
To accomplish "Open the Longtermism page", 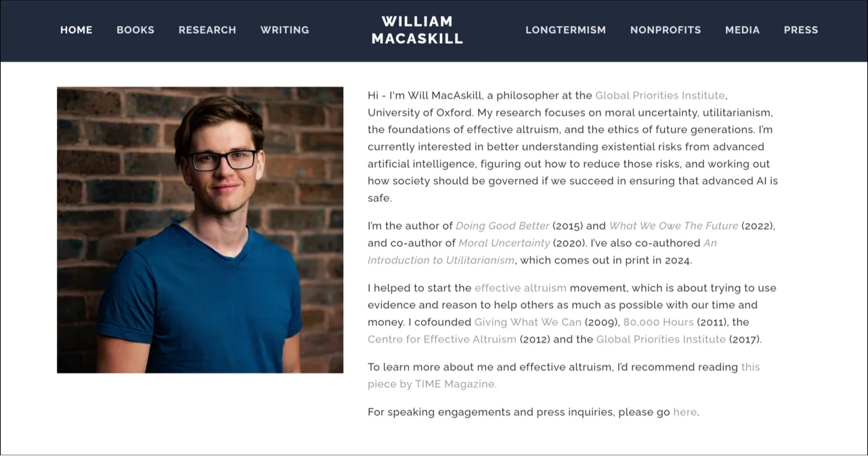I will point(565,30).
